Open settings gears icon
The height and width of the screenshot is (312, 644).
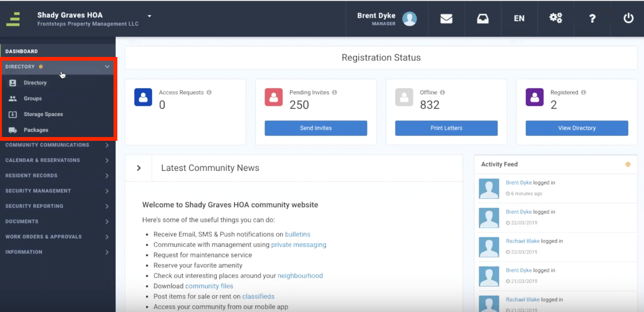pos(556,18)
